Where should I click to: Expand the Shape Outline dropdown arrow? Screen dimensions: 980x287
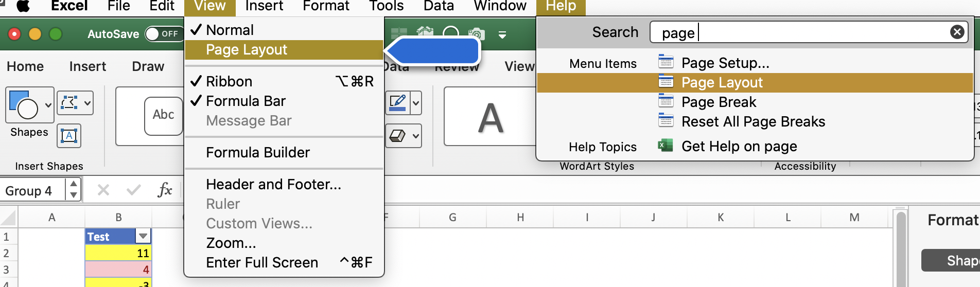click(x=416, y=103)
